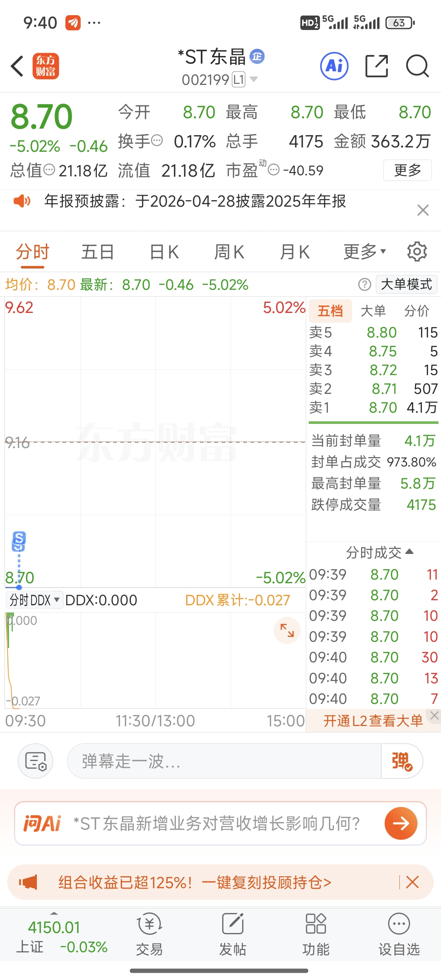441x980 pixels.
Task: Open the *ST东晶新增业务 AI question
Action: [x=217, y=824]
